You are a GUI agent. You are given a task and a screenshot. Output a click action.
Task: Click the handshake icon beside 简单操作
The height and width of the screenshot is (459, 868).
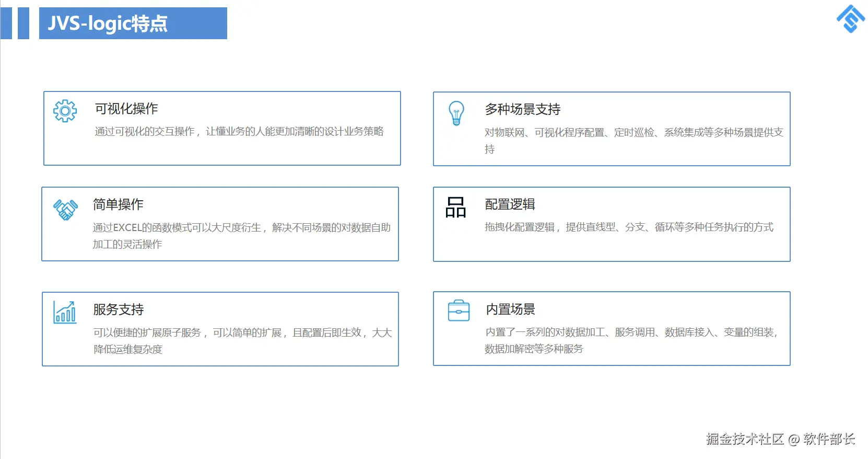(x=65, y=210)
